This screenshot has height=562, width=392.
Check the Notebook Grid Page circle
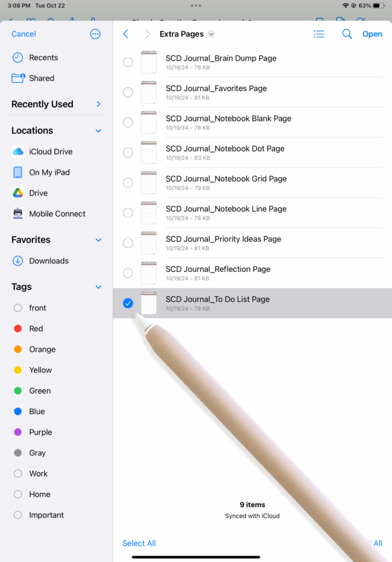128,183
